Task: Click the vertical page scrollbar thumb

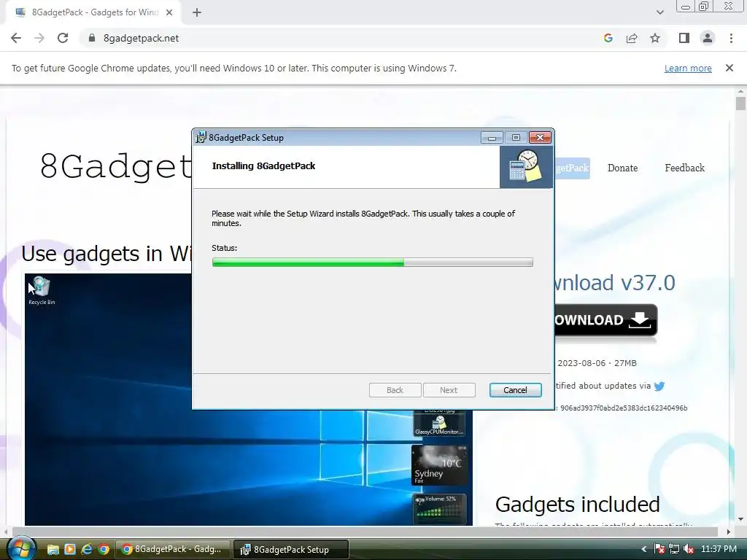Action: pos(740,104)
